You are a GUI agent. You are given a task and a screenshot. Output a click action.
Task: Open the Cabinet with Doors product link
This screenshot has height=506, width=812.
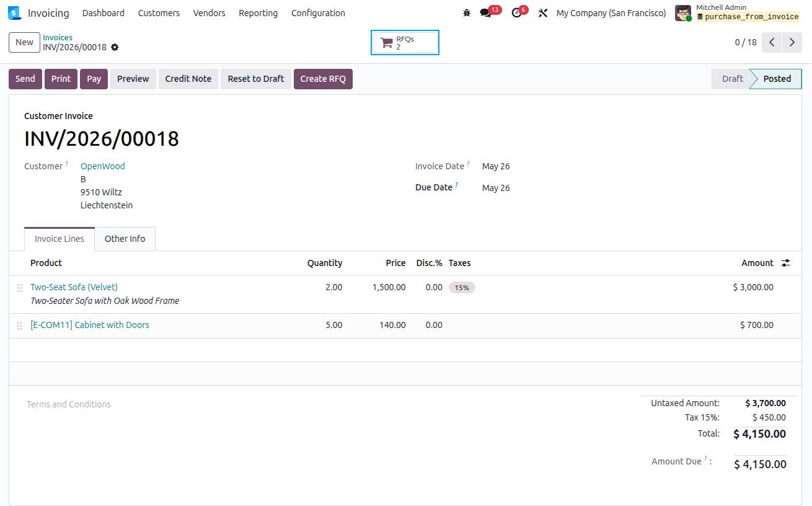pos(90,325)
